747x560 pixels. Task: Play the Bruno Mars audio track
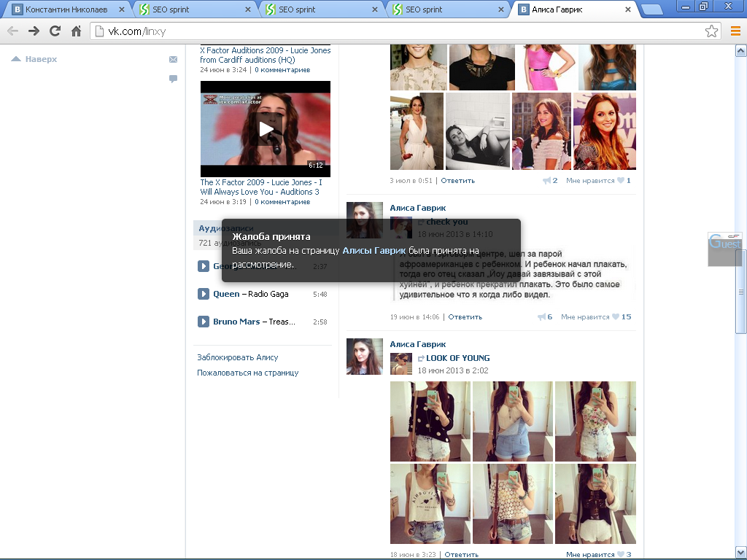(204, 322)
